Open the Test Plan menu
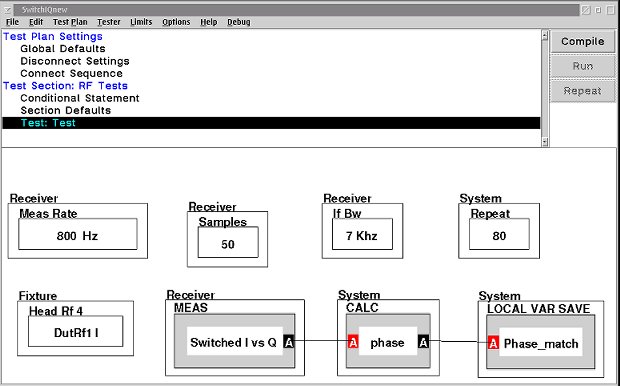 [70, 22]
